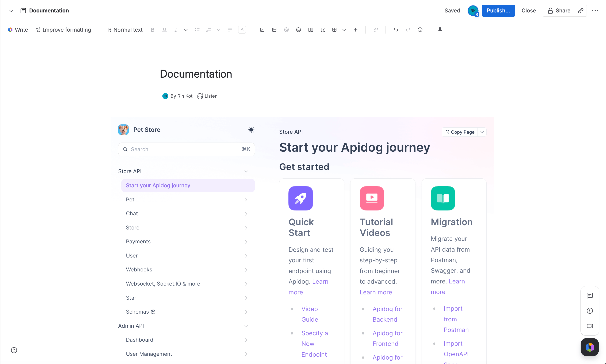Click the video record icon
Screen dimensions: 606x364
tap(590, 326)
